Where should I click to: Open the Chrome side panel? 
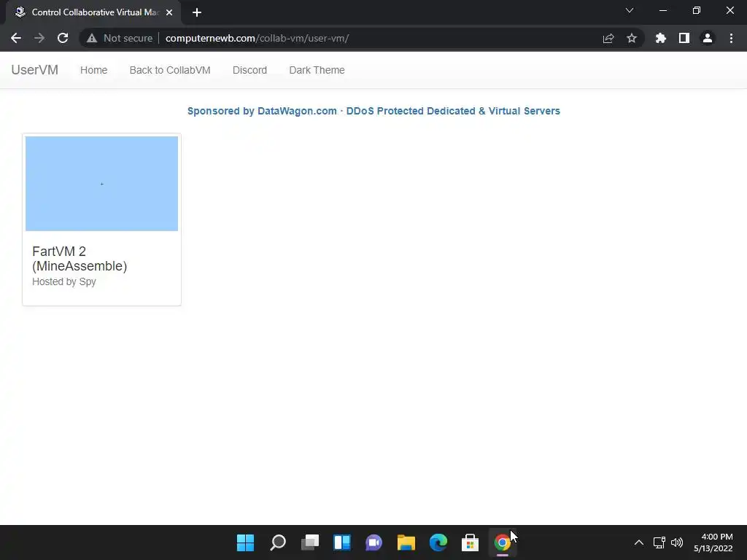[x=684, y=38]
